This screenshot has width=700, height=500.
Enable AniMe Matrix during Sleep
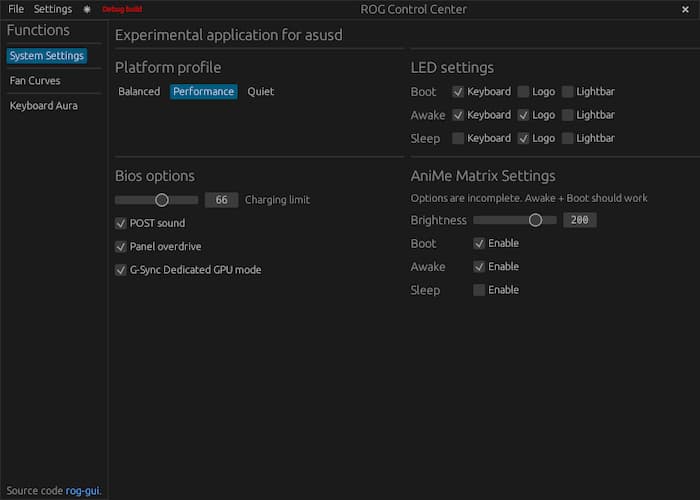pyautogui.click(x=479, y=290)
